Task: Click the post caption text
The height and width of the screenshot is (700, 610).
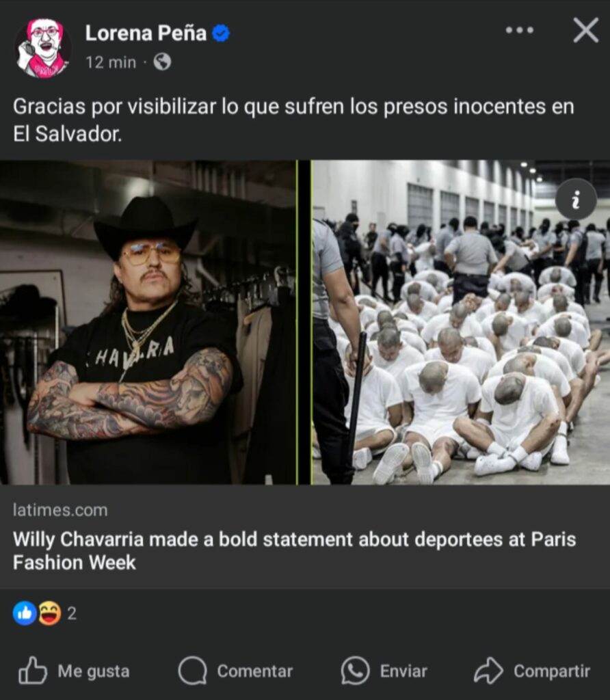Action: coord(293,120)
